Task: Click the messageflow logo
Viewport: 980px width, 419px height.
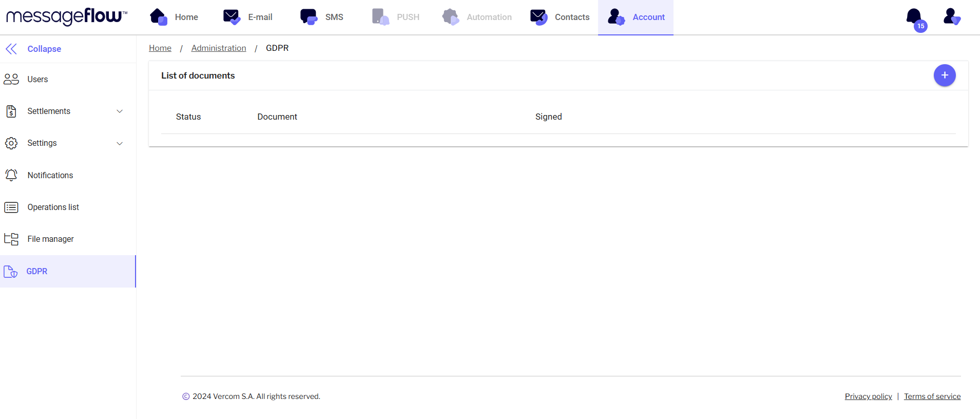Action: pos(66,16)
